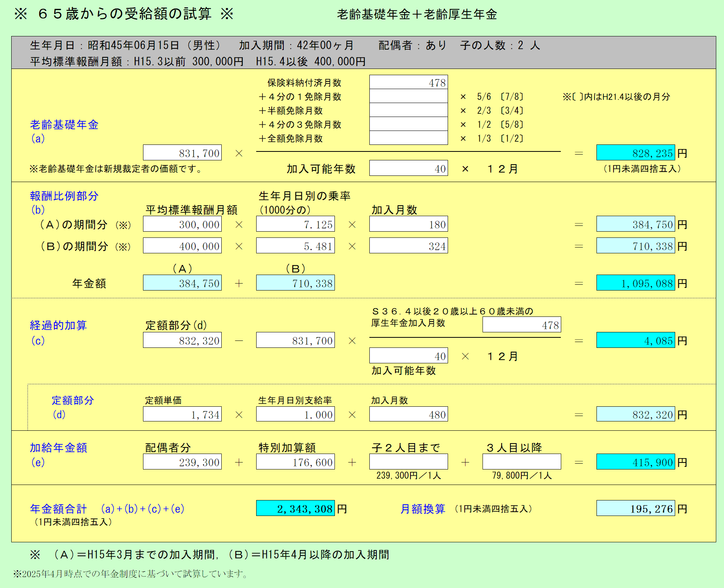Click 710,338 result in (B)の期間分 row
This screenshot has width=724, height=588.
pyautogui.click(x=636, y=246)
